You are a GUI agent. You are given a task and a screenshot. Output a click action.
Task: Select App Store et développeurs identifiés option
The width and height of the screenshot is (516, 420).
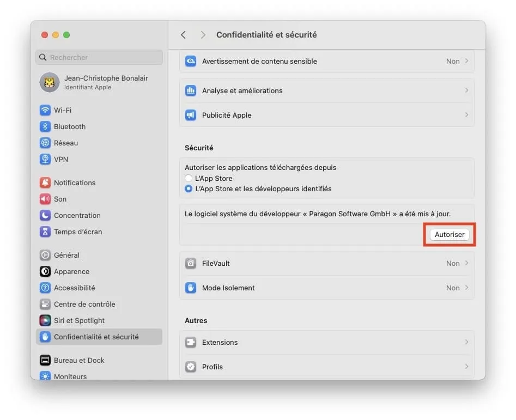[x=189, y=188]
